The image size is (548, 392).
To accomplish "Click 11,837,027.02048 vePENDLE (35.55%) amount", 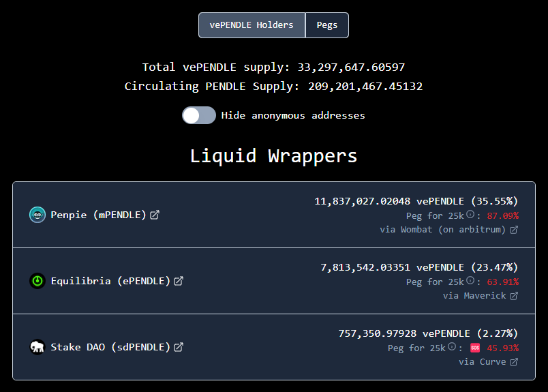I will click(x=416, y=201).
